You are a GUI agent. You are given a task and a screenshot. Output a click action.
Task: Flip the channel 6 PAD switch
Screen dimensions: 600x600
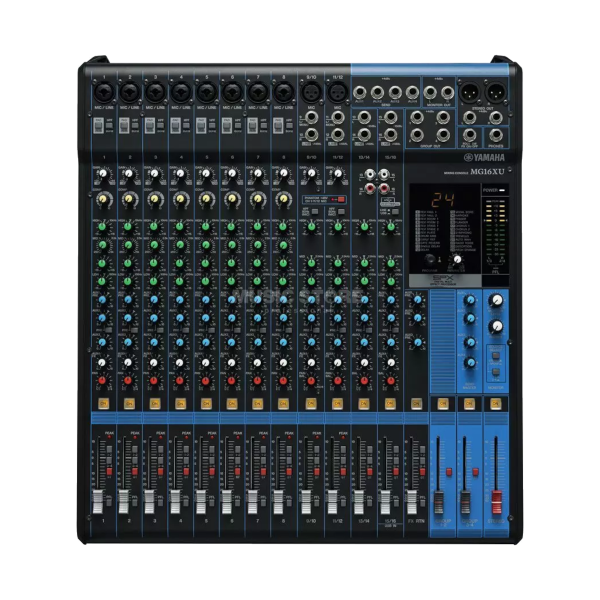pos(227,126)
